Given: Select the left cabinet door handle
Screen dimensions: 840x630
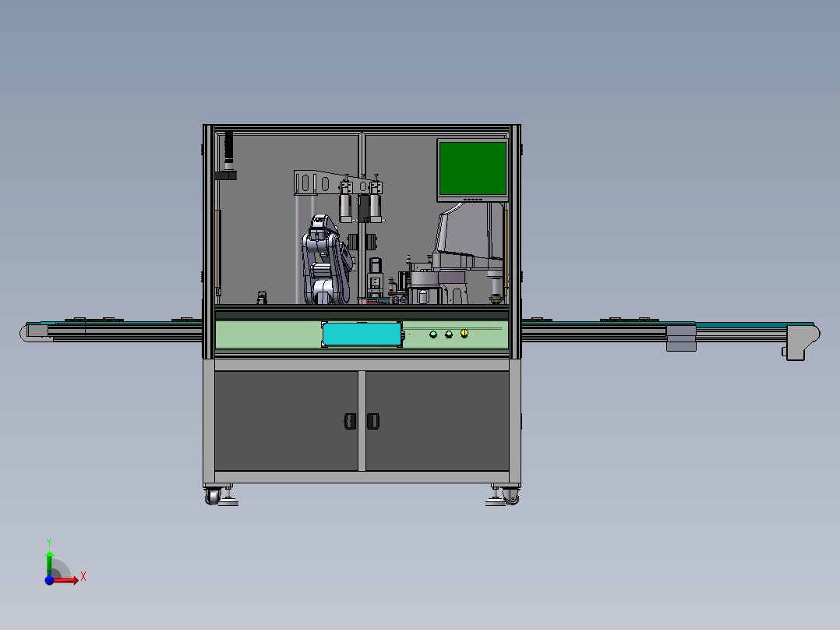Looking at the screenshot, I should 350,422.
